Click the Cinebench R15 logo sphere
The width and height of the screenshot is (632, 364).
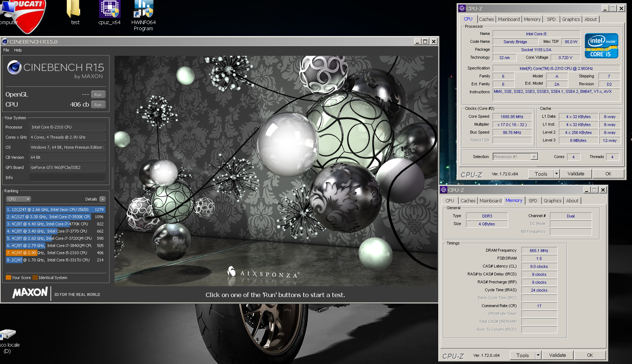(x=14, y=67)
